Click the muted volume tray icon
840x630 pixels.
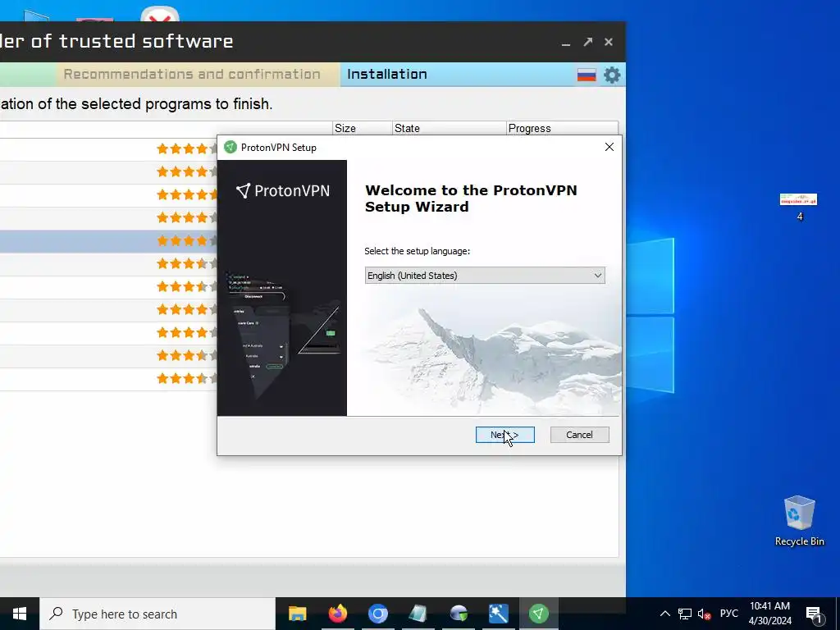pyautogui.click(x=704, y=614)
